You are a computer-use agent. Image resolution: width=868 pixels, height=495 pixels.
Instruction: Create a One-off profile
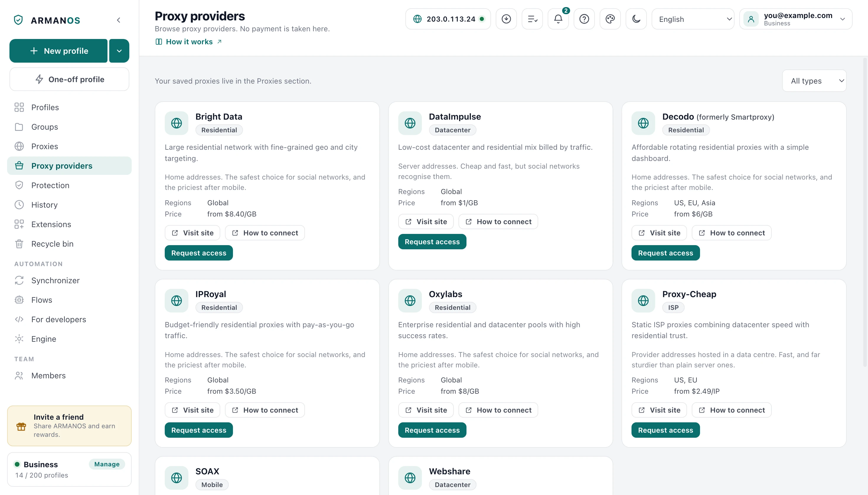click(x=69, y=79)
